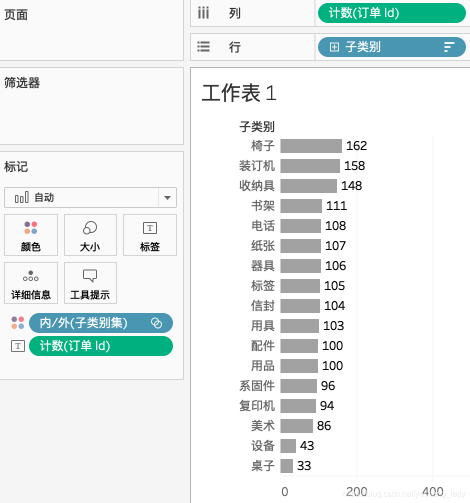Click the label T icon beside 计数(订单 Id)
This screenshot has height=503, width=470.
18,346
